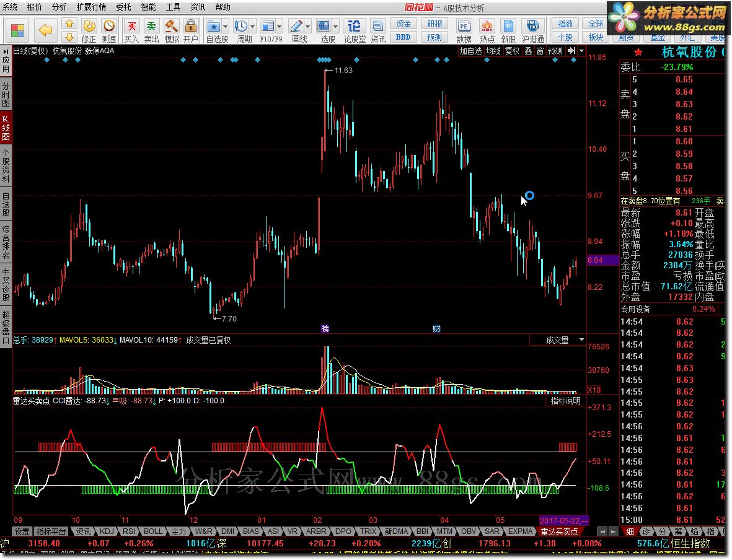Switch to 分时图 sidebar view
The height and width of the screenshot is (560, 732).
click(6, 94)
